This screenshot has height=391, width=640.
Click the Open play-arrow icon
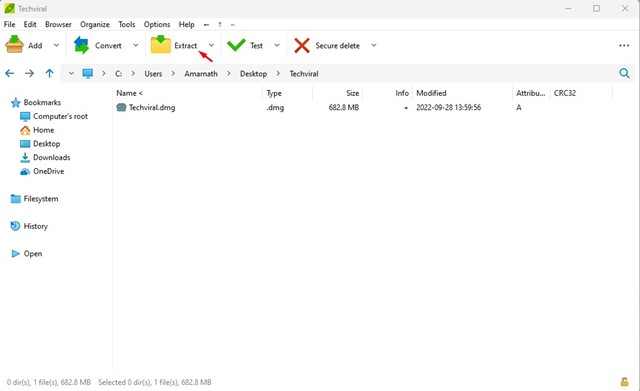click(x=16, y=254)
